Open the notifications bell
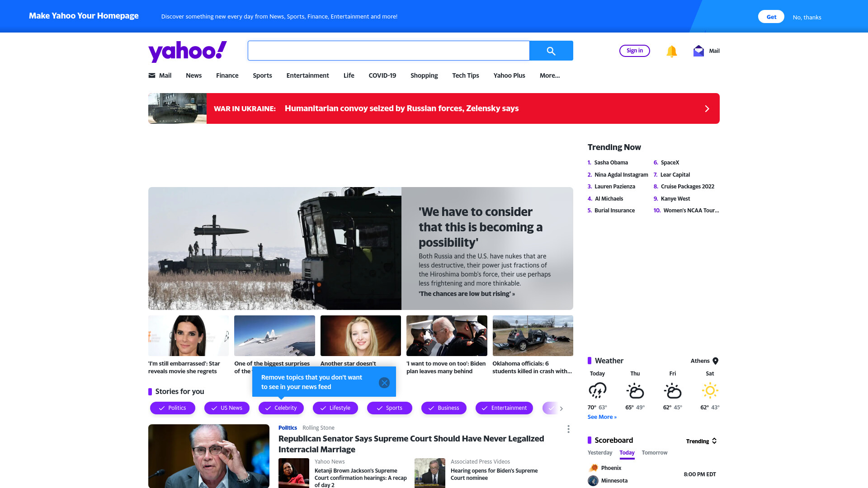Image resolution: width=868 pixels, height=488 pixels. 672,51
